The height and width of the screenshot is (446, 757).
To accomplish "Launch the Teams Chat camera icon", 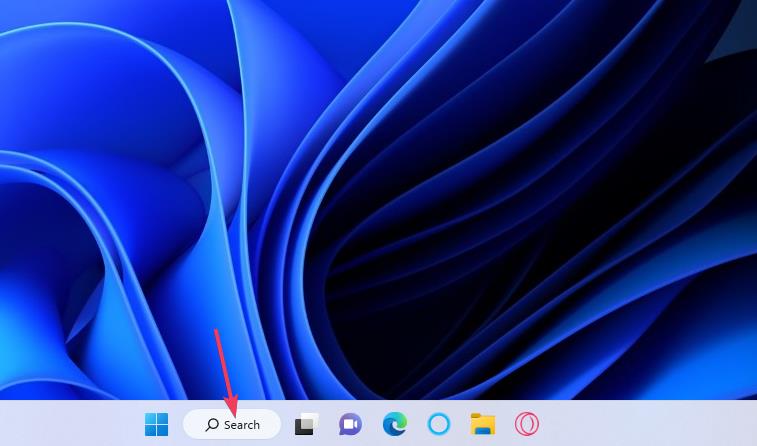I will tap(349, 425).
